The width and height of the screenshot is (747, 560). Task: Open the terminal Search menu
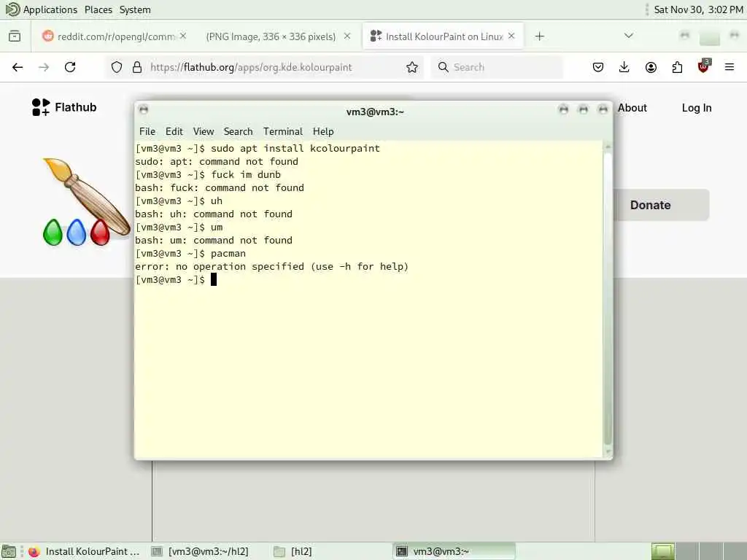coord(239,131)
